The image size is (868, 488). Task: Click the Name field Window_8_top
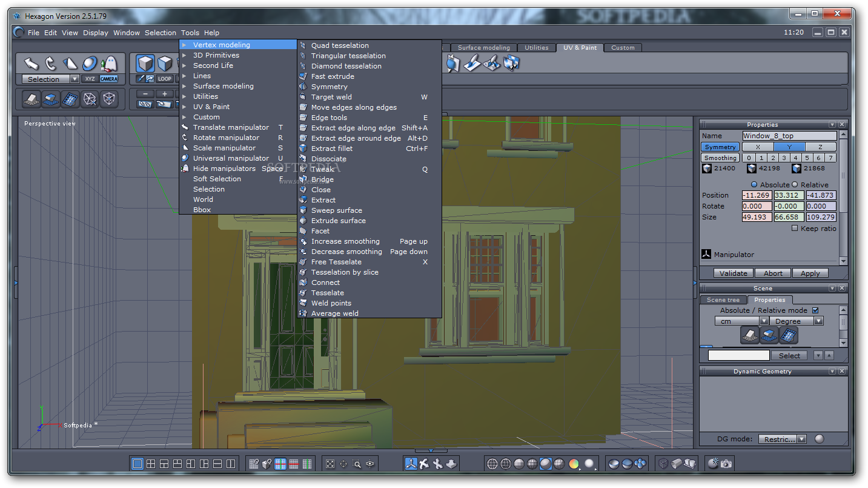pos(789,136)
